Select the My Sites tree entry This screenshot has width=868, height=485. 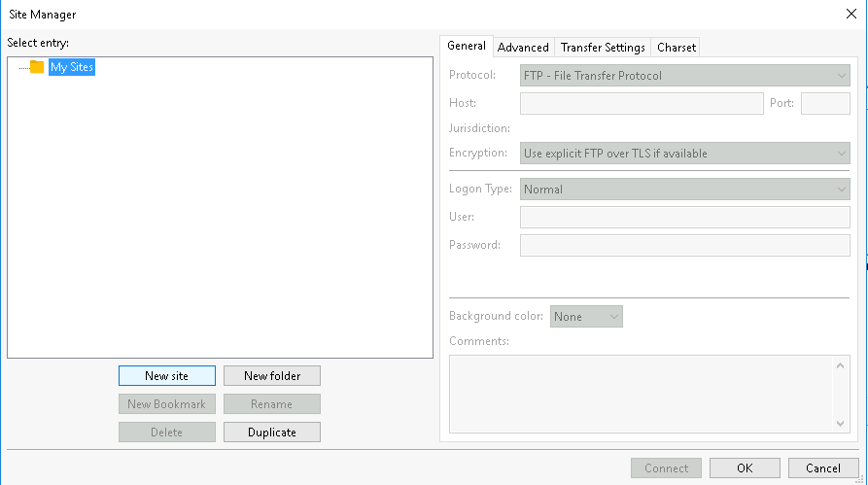[71, 67]
